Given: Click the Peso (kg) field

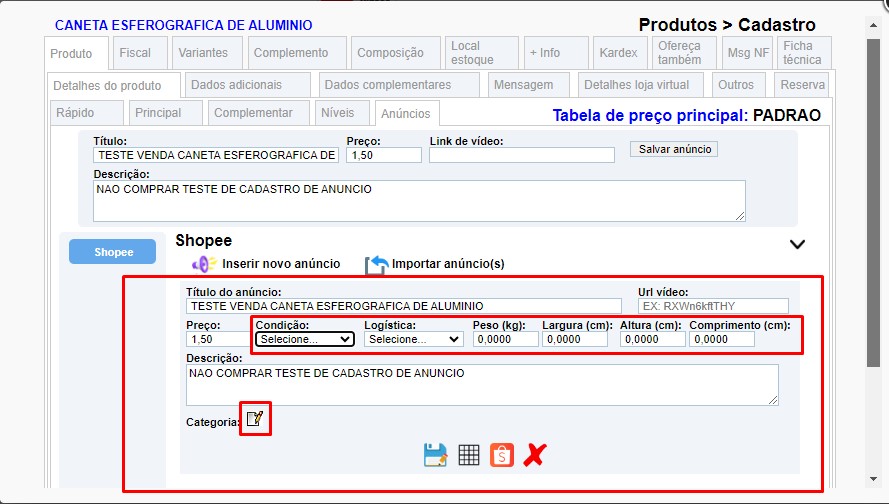Looking at the screenshot, I should click(x=506, y=339).
